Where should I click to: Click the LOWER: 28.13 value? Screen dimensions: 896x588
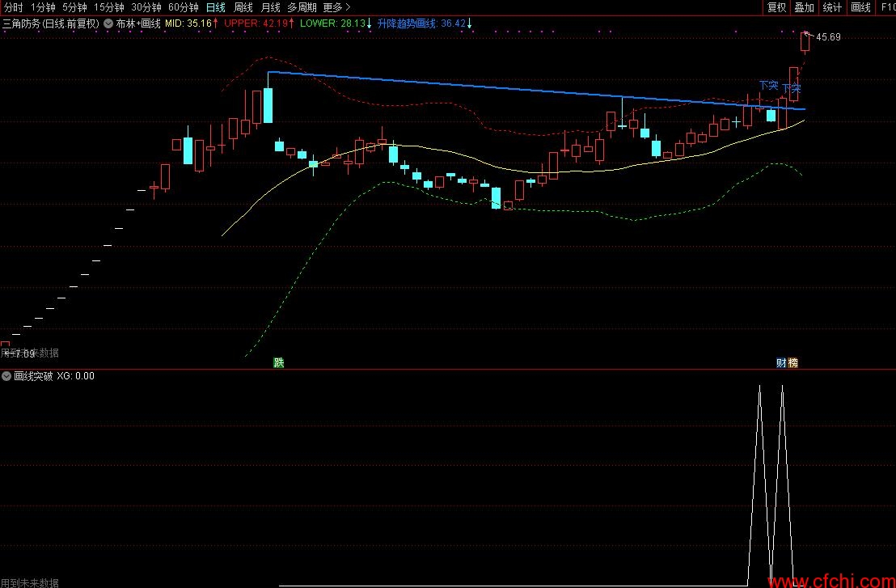[x=336, y=23]
